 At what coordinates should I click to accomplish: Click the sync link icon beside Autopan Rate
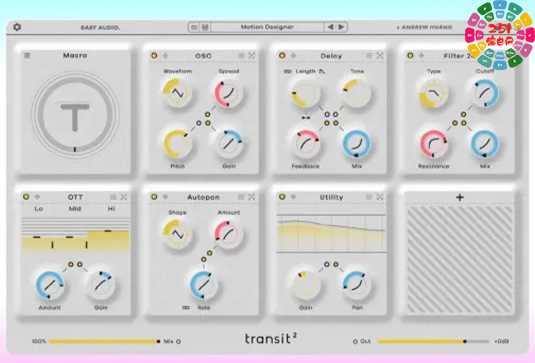click(186, 307)
